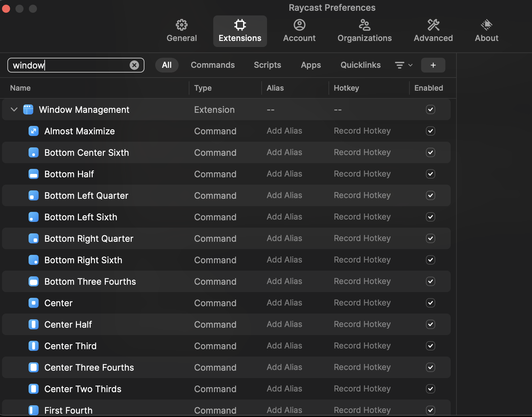
Task: Open the About tab
Action: (x=487, y=31)
